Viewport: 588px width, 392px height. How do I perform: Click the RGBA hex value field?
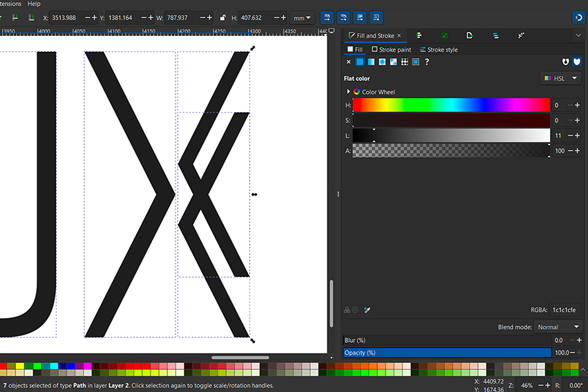point(565,310)
